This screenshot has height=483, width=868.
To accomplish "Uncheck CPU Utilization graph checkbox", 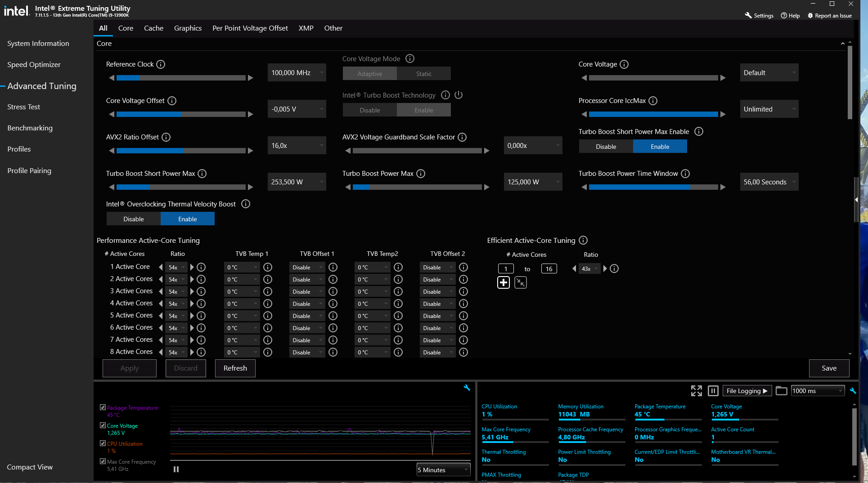I will click(x=103, y=443).
